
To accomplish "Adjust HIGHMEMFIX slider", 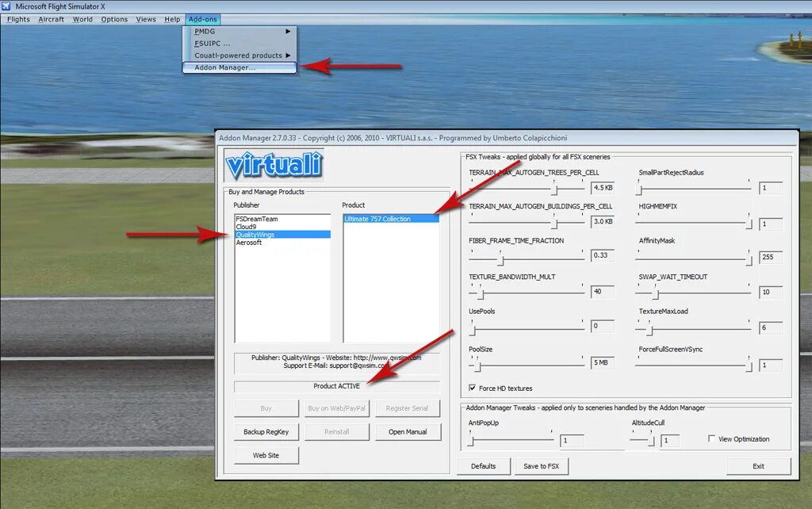I will coord(694,222).
